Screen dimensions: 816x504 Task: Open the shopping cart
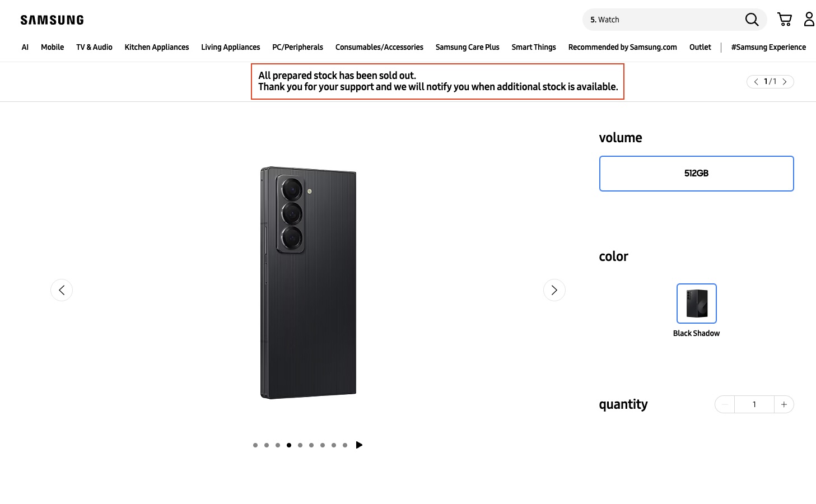click(x=784, y=20)
